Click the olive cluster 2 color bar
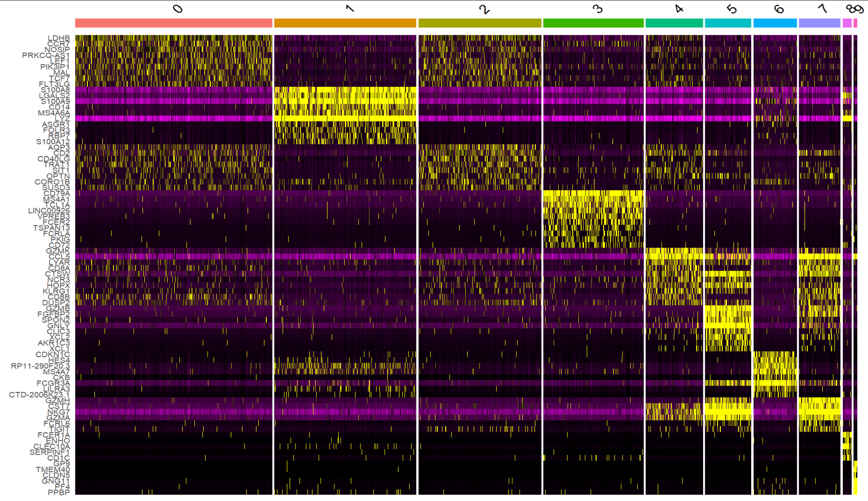 click(x=480, y=23)
